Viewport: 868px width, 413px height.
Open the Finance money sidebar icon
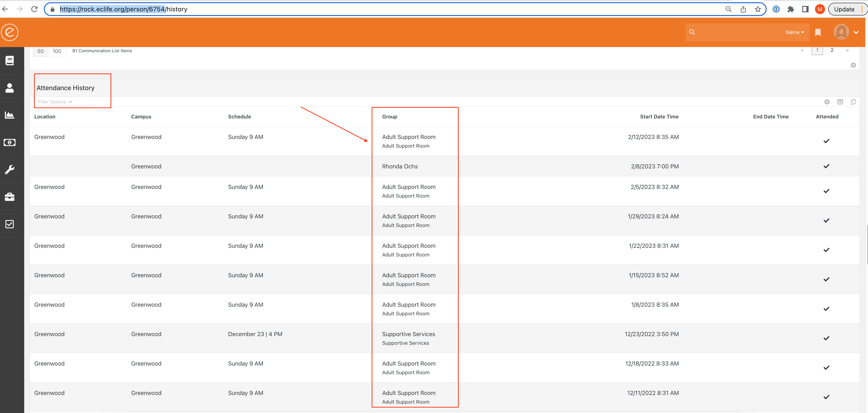tap(9, 142)
